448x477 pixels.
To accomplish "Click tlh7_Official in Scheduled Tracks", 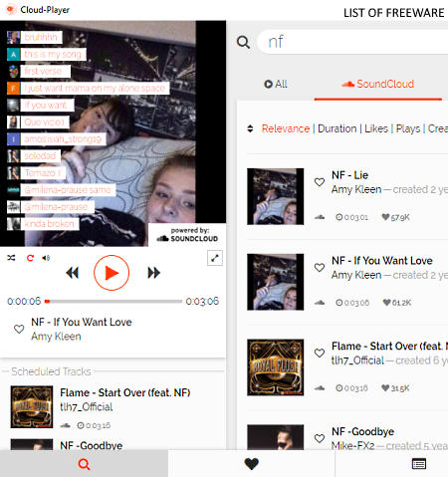I will tap(86, 407).
